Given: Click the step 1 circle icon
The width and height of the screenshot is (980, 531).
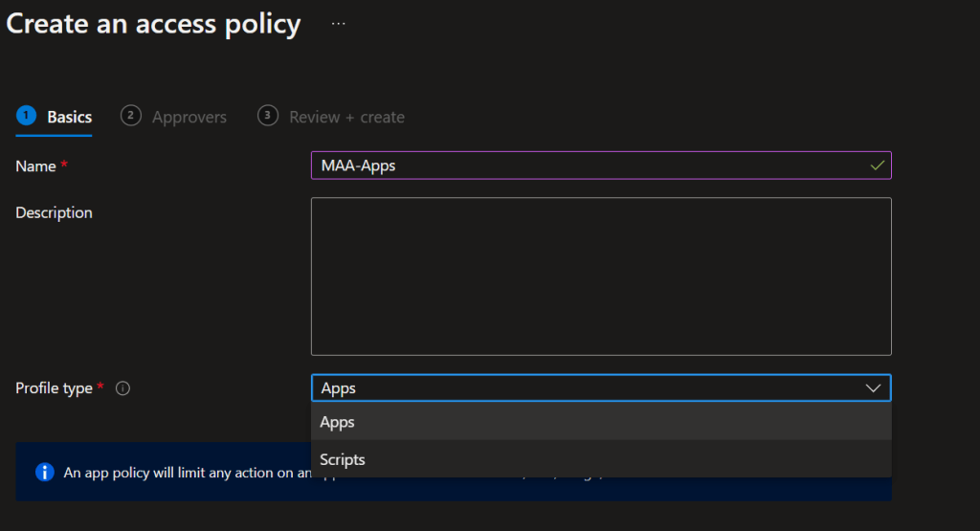Looking at the screenshot, I should [26, 116].
